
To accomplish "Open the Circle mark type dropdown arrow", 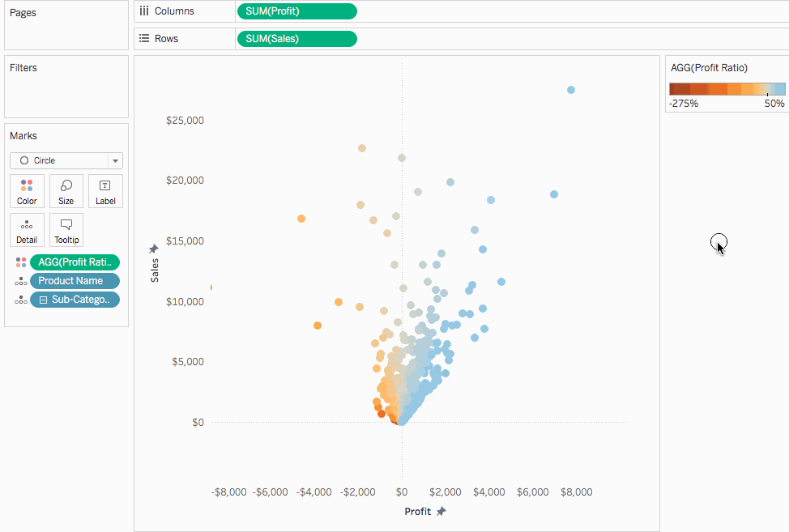I will coord(115,161).
